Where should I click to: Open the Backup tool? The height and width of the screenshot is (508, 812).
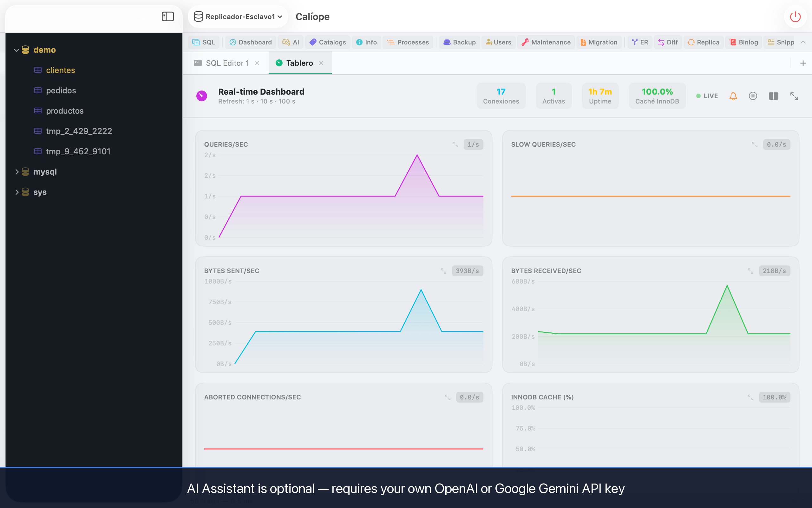coord(459,42)
